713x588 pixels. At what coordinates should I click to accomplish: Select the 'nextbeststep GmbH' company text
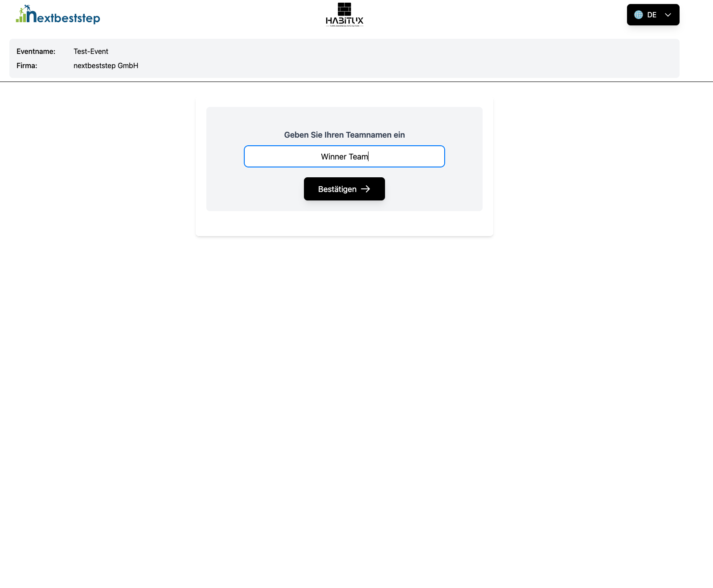106,65
